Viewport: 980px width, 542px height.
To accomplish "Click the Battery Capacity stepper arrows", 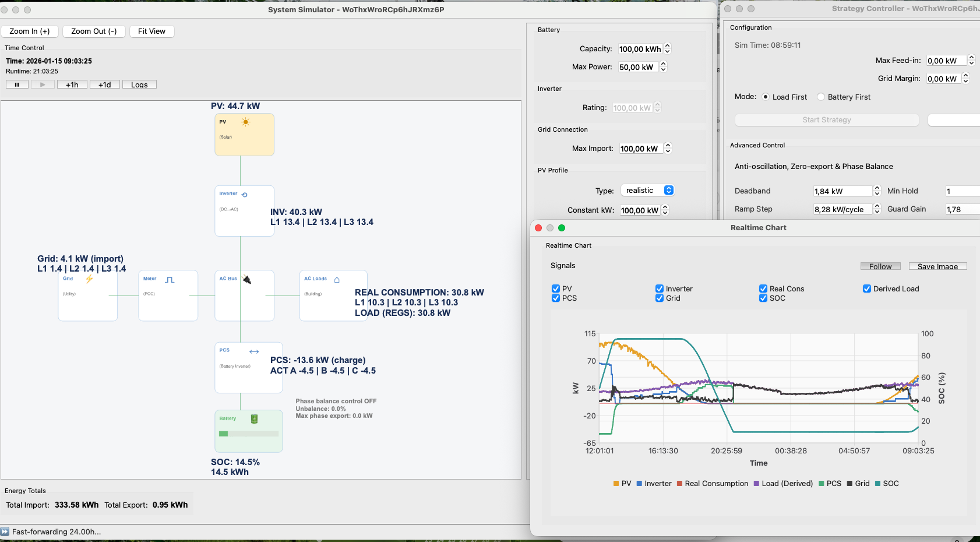I will (x=668, y=49).
